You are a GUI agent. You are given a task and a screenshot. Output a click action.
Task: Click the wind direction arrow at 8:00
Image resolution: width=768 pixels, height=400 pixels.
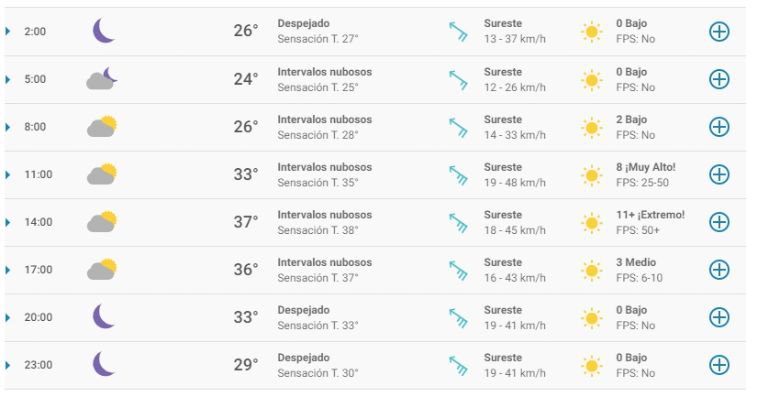pyautogui.click(x=458, y=127)
